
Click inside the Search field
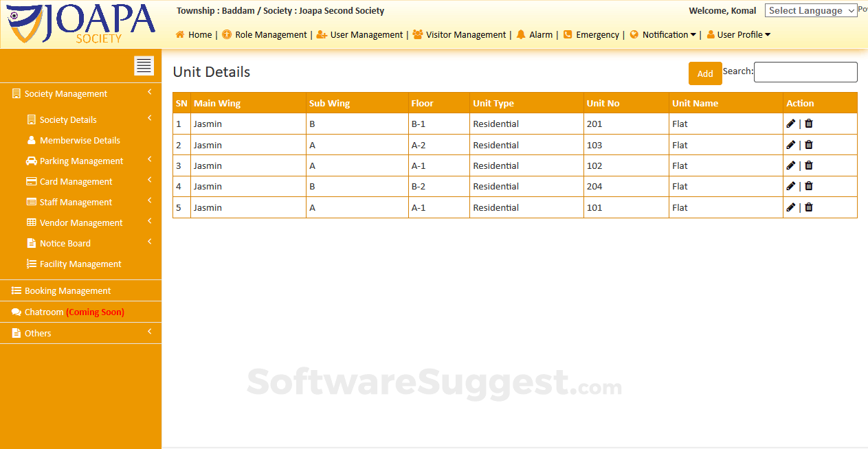tap(805, 71)
